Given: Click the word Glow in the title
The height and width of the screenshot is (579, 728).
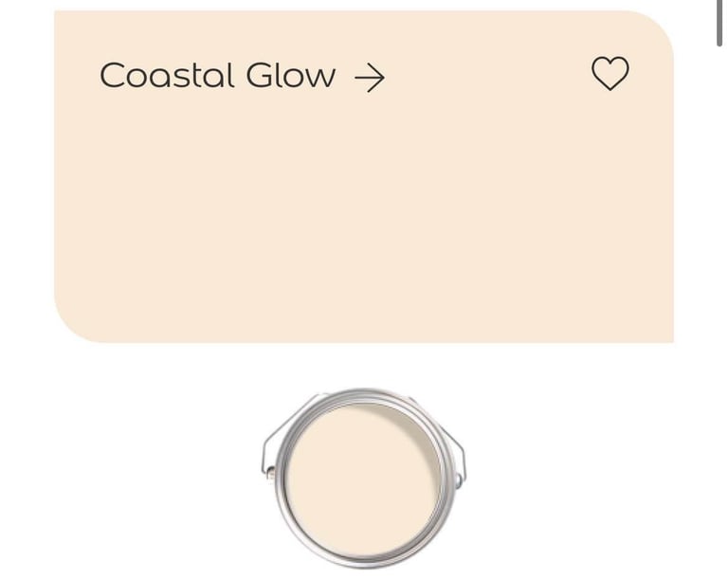Looking at the screenshot, I should tap(291, 75).
